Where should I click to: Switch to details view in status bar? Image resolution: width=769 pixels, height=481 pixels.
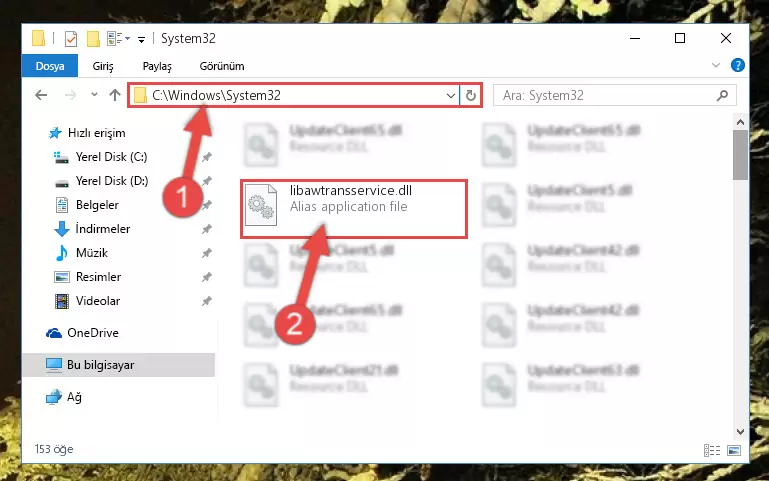[712, 450]
